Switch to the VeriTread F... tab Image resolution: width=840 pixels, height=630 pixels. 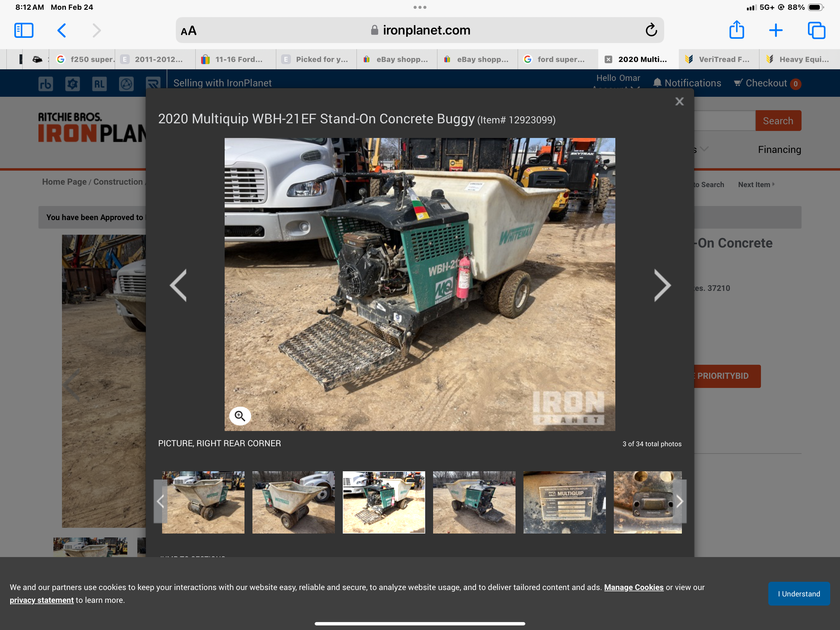click(719, 59)
